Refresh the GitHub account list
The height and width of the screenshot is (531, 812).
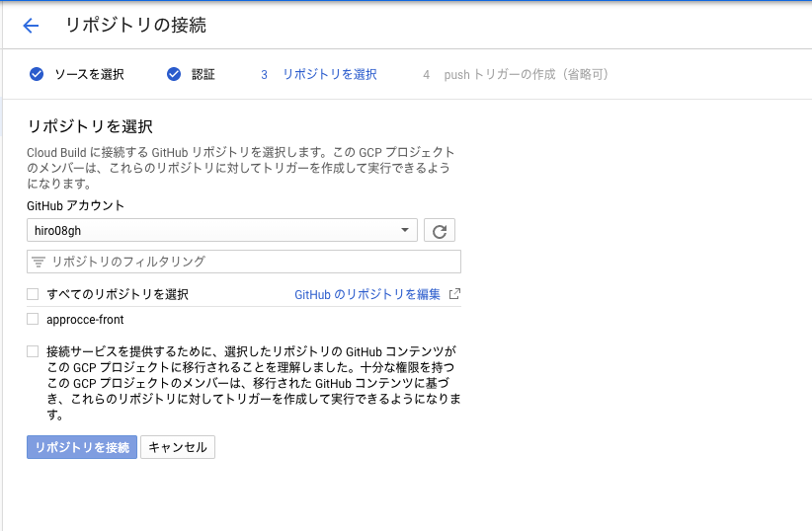point(440,230)
